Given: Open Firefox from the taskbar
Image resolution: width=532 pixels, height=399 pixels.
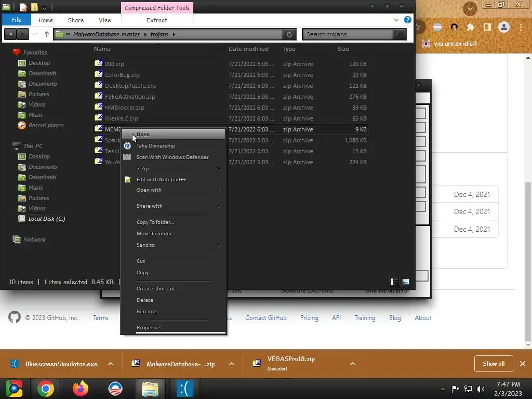Looking at the screenshot, I should click(81, 389).
